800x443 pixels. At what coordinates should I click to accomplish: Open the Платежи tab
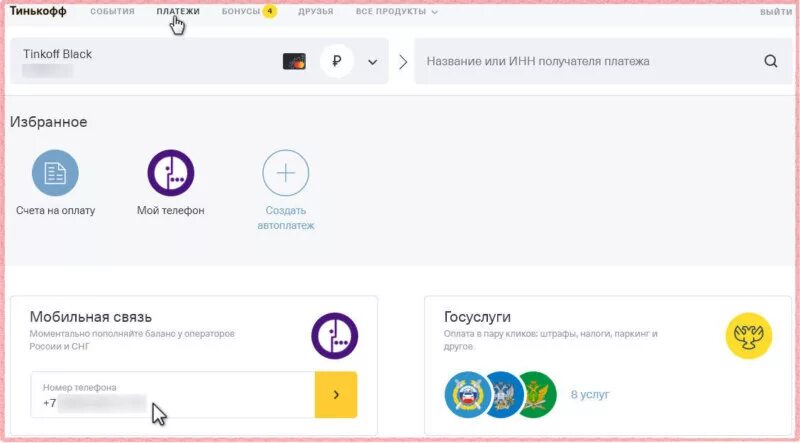[178, 11]
